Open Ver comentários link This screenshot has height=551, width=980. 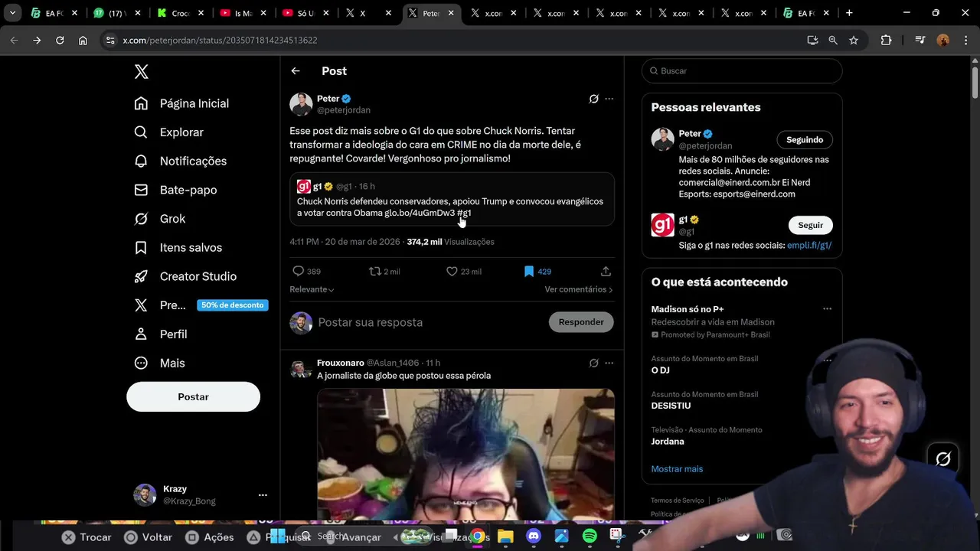point(579,289)
